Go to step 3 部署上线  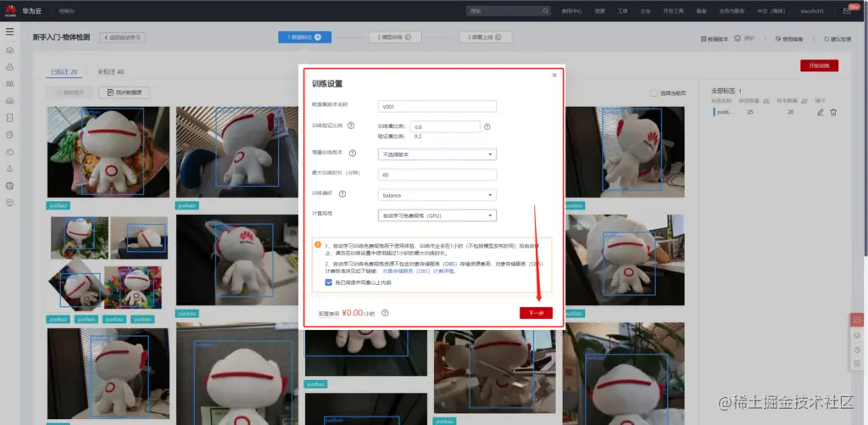click(486, 37)
